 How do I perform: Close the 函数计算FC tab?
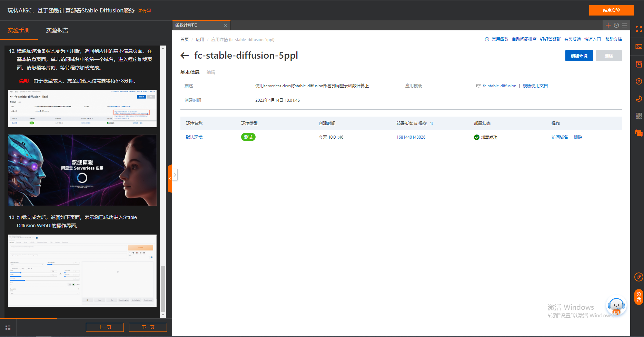coord(226,26)
